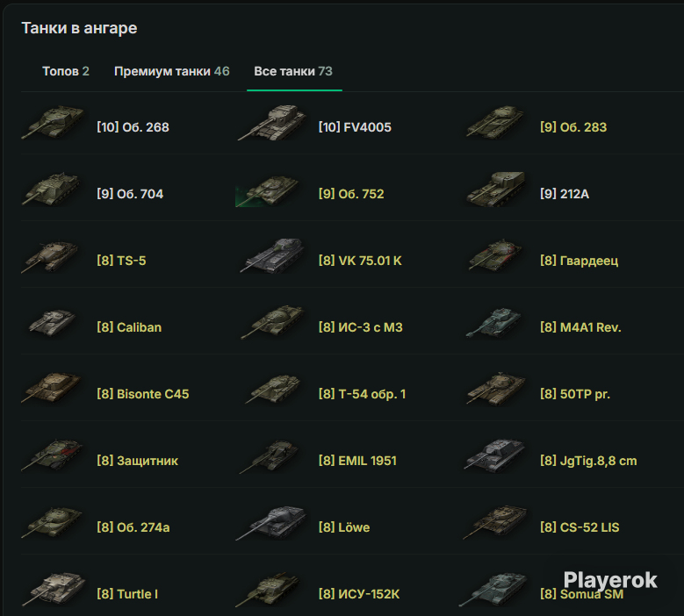The height and width of the screenshot is (616, 684).
Task: Click the EMIL 1951 tank image
Action: [270, 456]
